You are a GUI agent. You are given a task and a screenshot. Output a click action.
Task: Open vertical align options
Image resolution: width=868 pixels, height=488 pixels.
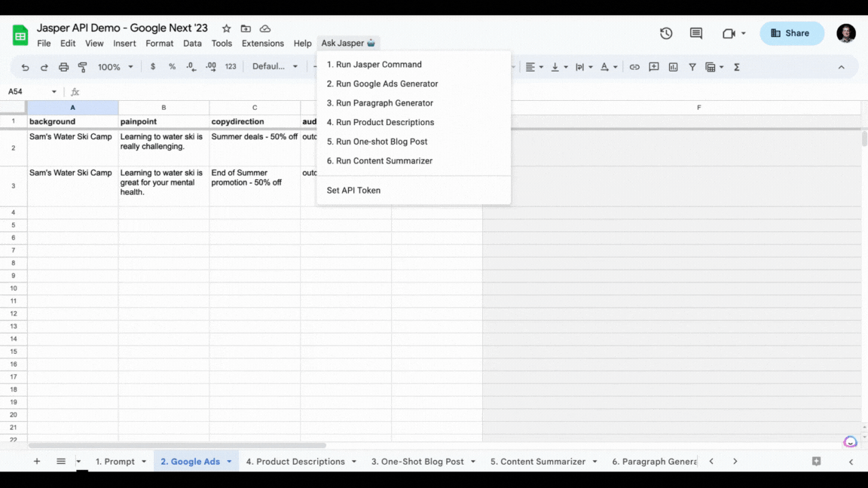[558, 67]
